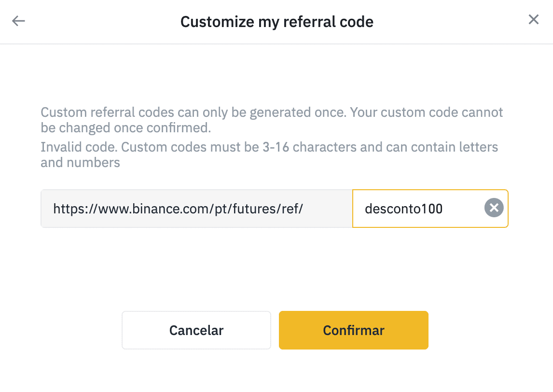Click the Cancelar button
The width and height of the screenshot is (553, 392).
tap(196, 330)
